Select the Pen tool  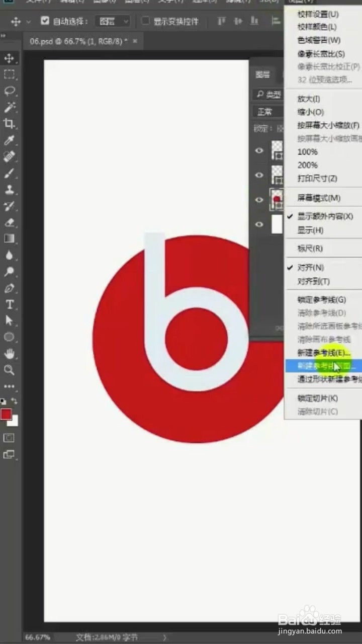coord(9,288)
